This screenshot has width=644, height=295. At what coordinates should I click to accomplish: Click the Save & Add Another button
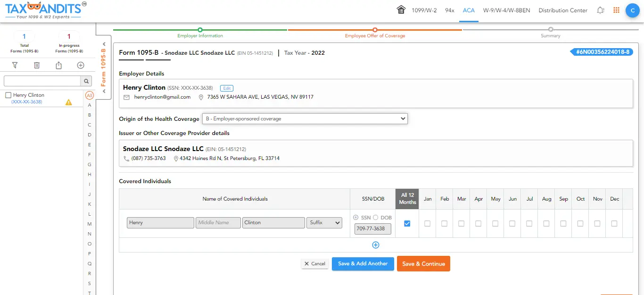(x=363, y=264)
